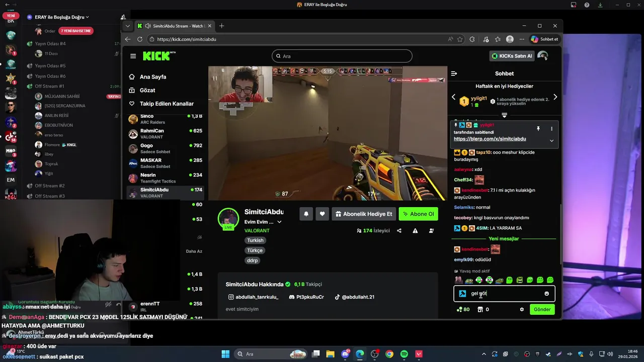The height and width of the screenshot is (362, 644).
Task: Click Abonelik Hediye Et button
Action: point(363,214)
